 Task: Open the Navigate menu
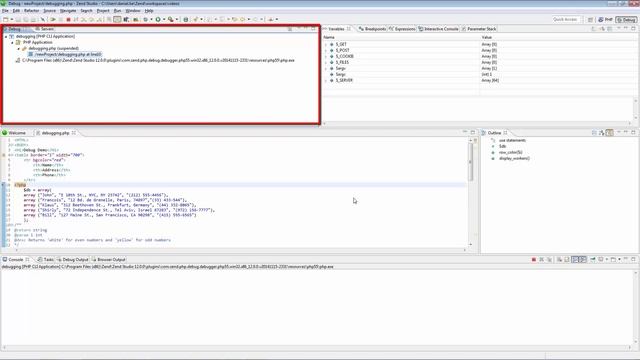[68, 11]
